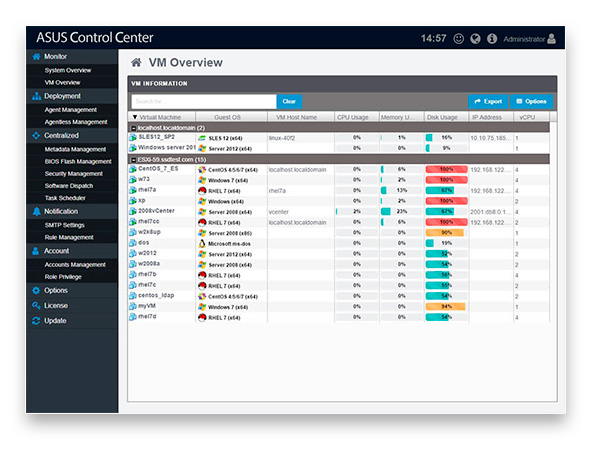The height and width of the screenshot is (450, 590).
Task: Click the SLES icon in SLES12_SP2 row
Action: click(202, 138)
